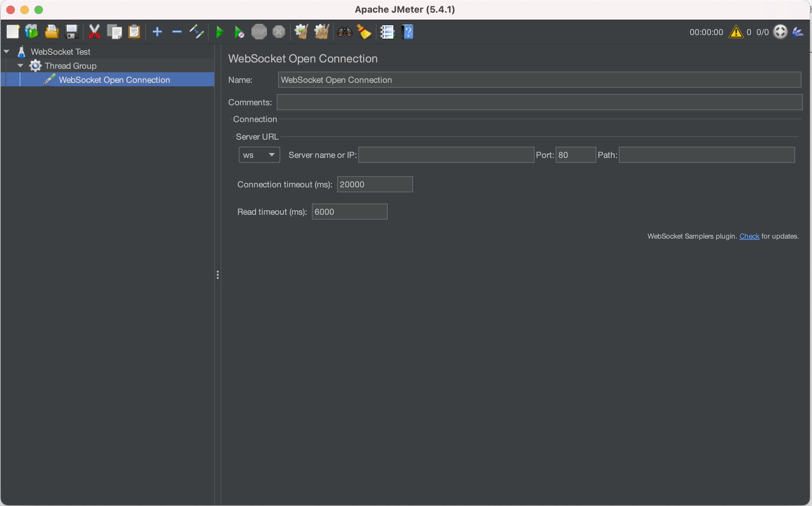Click the Cut scissors icon
Viewport: 812px width, 506px height.
pos(94,32)
